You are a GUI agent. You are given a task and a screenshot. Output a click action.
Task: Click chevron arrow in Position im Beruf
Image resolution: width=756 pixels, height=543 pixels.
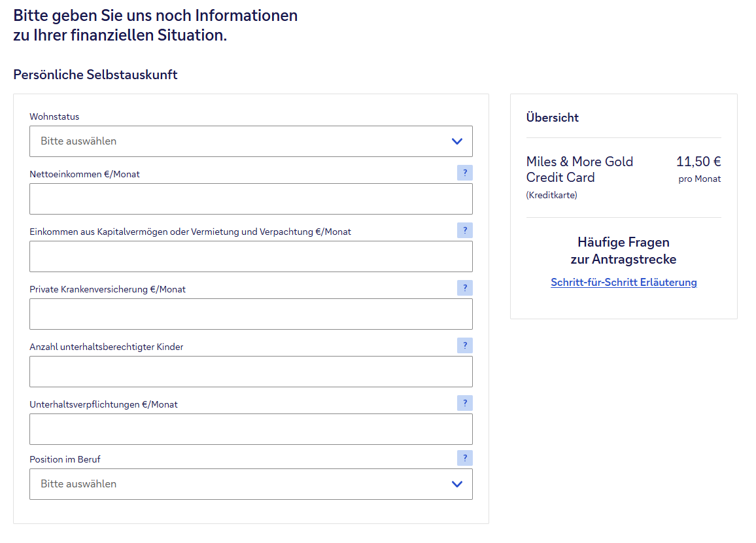(x=457, y=484)
